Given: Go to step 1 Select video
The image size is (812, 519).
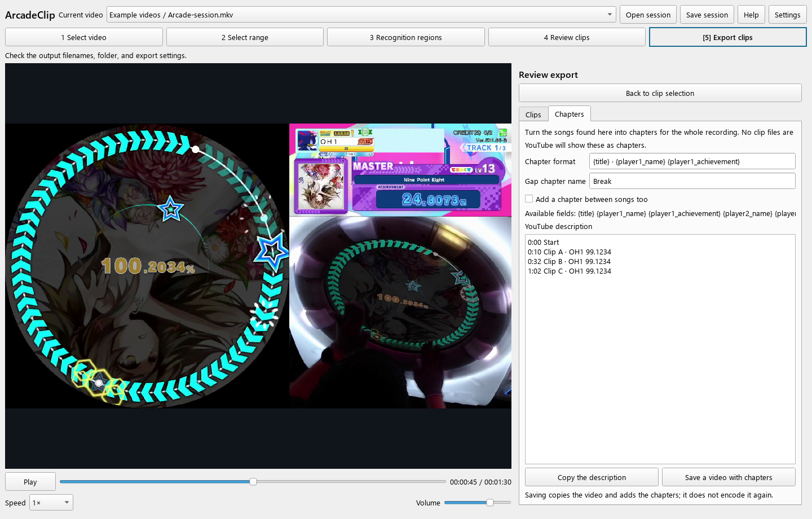Looking at the screenshot, I should pos(84,37).
